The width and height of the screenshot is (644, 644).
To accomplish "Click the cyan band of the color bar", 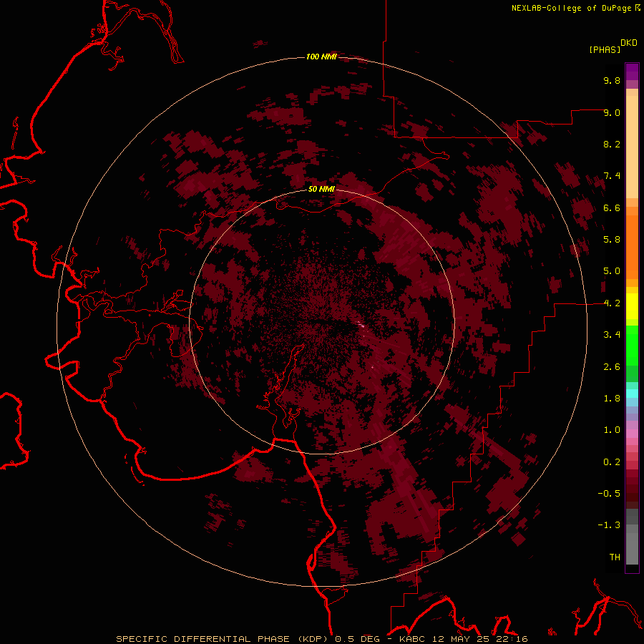I will click(x=632, y=394).
